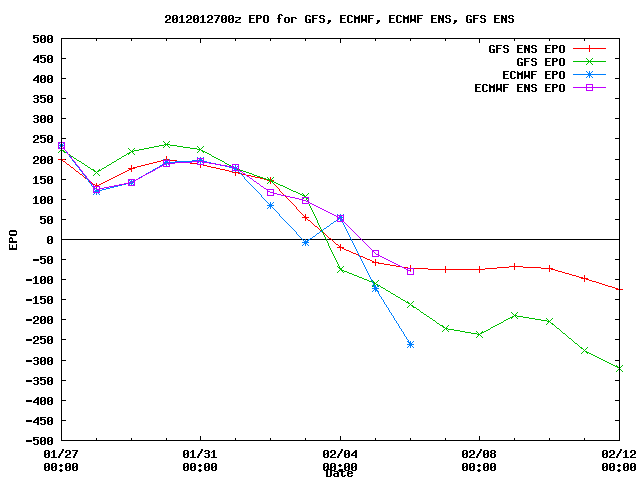The height and width of the screenshot is (480, 640).
Task: Click the '0' y-axis label
Action: tap(50, 240)
